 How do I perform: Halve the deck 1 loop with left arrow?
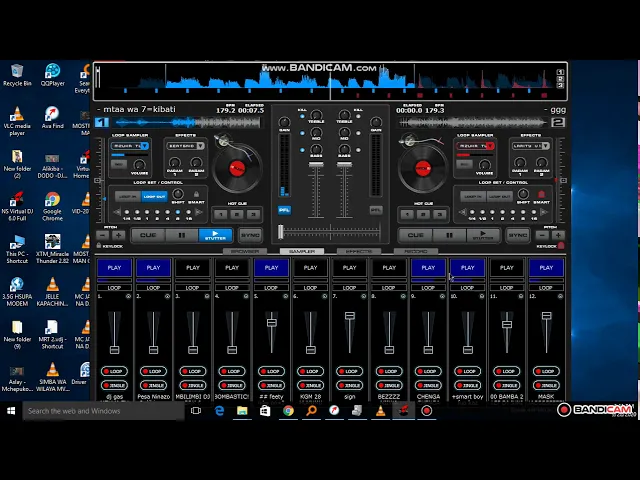[x=117, y=212]
